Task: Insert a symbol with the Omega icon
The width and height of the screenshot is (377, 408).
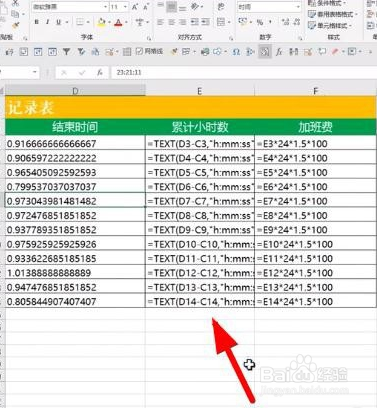Action: pyautogui.click(x=236, y=52)
